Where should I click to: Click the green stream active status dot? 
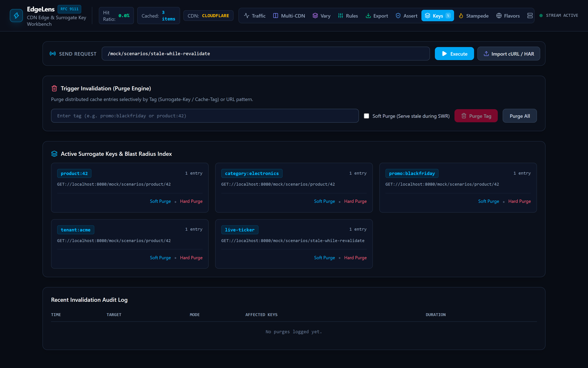point(541,16)
